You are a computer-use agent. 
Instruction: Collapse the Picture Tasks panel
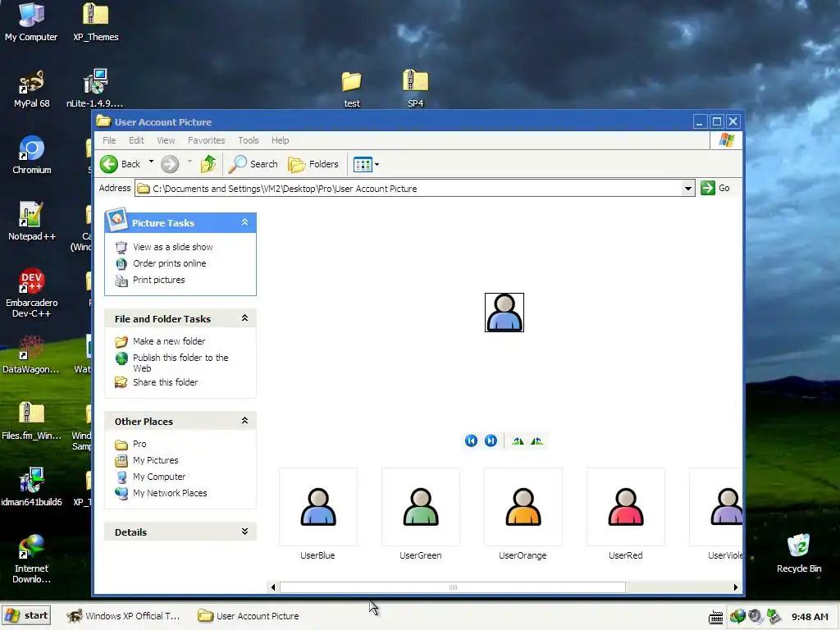pyautogui.click(x=244, y=222)
